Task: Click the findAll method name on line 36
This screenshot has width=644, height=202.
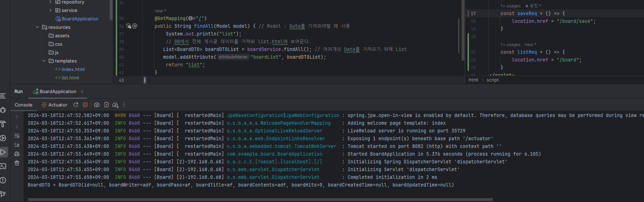Action: 204,26
